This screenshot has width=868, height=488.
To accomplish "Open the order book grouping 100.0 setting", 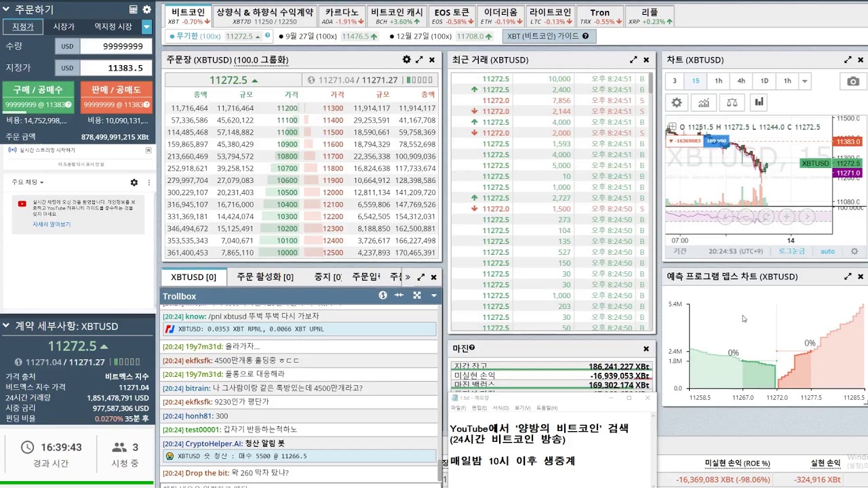I will click(261, 60).
